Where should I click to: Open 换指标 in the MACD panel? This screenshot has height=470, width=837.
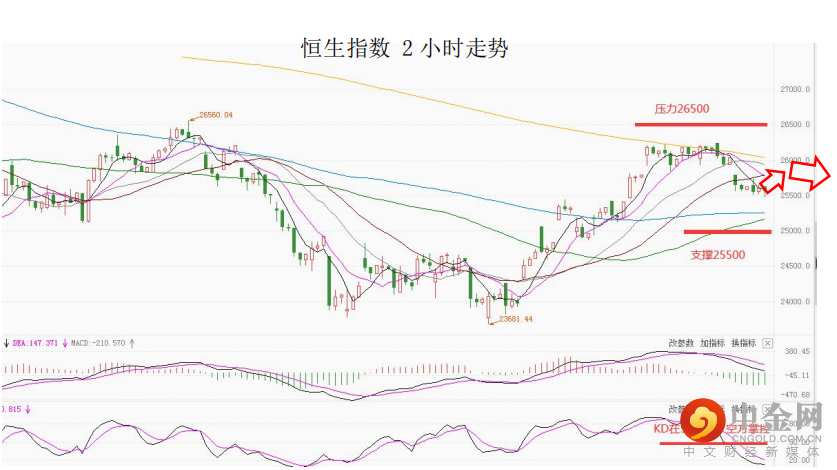point(744,343)
